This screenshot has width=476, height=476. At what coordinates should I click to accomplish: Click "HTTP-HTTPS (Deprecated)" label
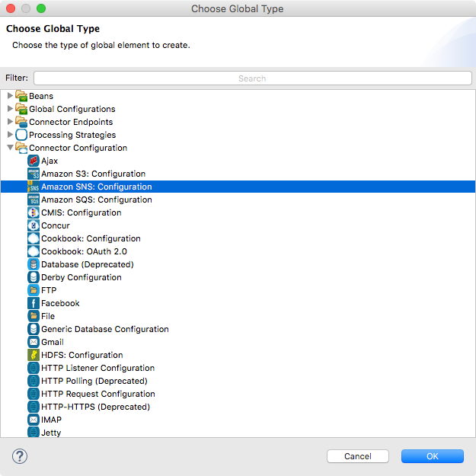click(x=96, y=407)
